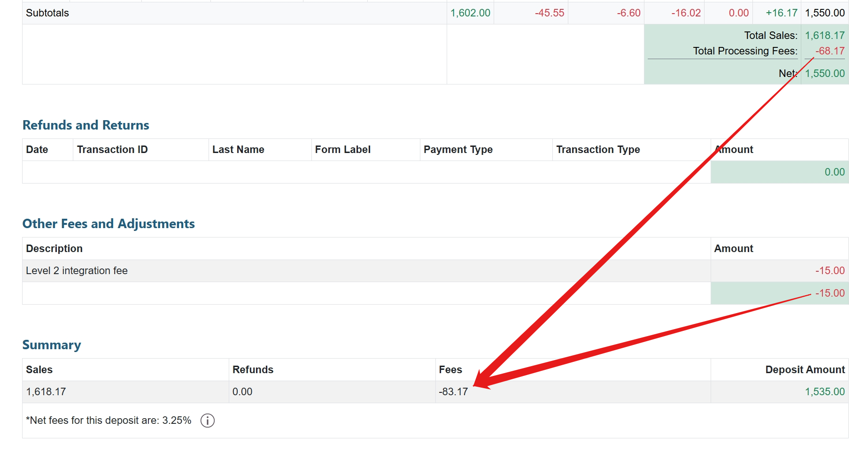Viewport: 868px width, 452px height.
Task: Select the integration fee amount in Level 2 row
Action: [830, 271]
